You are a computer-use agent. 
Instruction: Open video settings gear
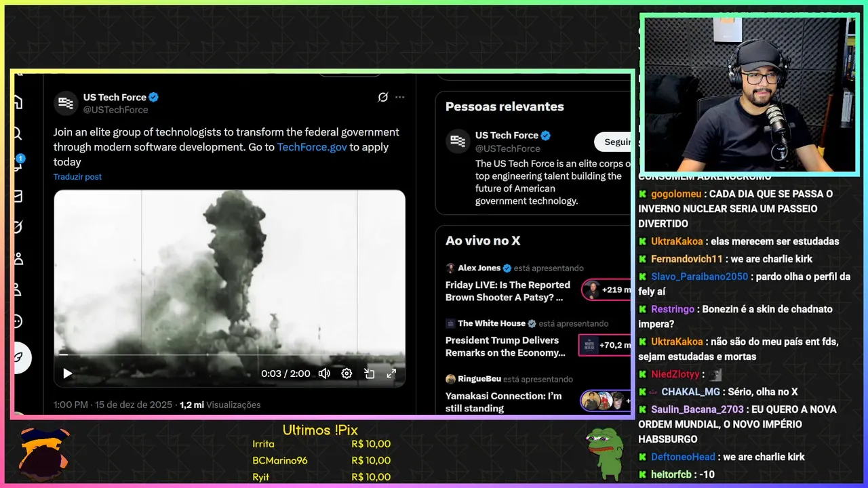click(347, 373)
